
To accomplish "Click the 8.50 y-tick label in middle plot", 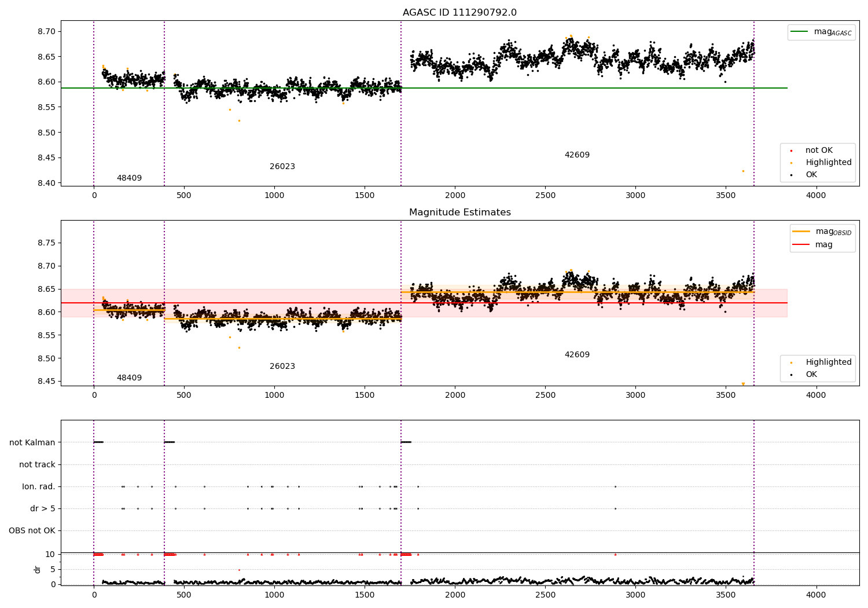I will [46, 358].
